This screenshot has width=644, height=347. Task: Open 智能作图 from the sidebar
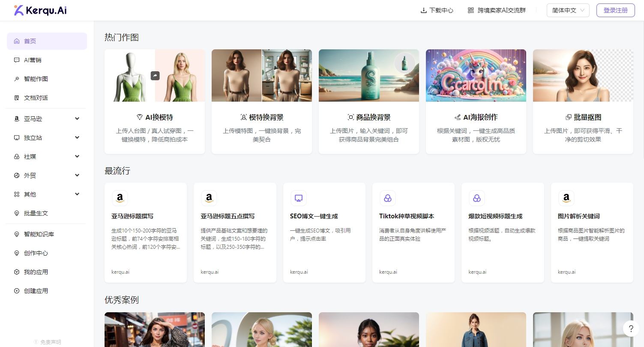[x=47, y=79]
